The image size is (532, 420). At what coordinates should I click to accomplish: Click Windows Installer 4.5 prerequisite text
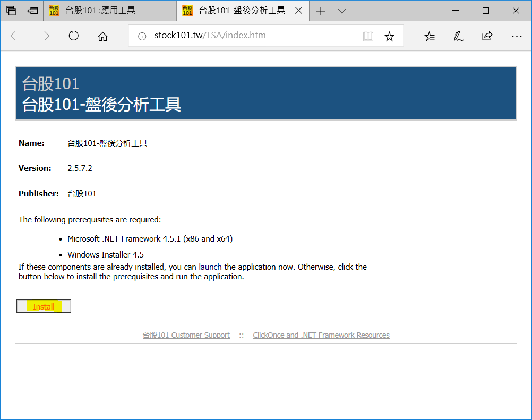(x=106, y=255)
